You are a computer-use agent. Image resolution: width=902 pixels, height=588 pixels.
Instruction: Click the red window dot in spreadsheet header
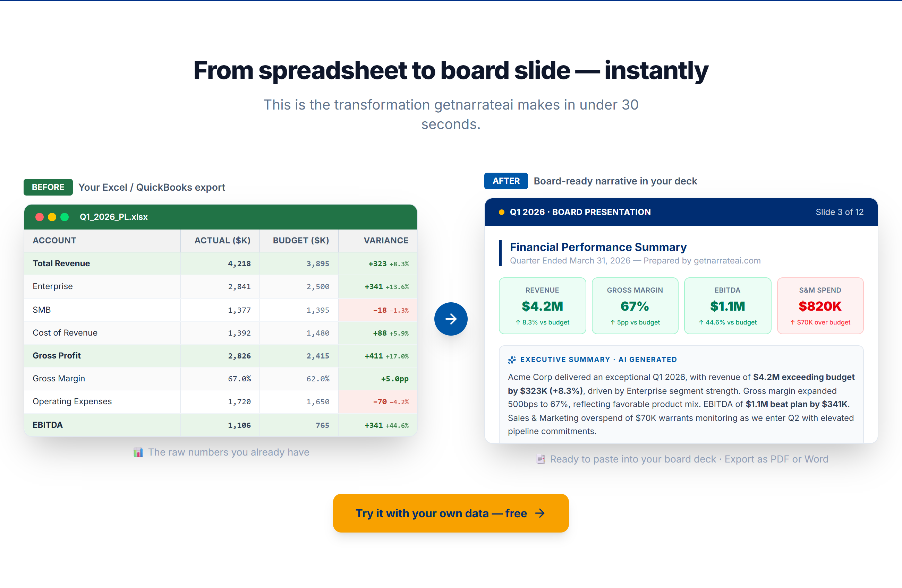point(40,217)
